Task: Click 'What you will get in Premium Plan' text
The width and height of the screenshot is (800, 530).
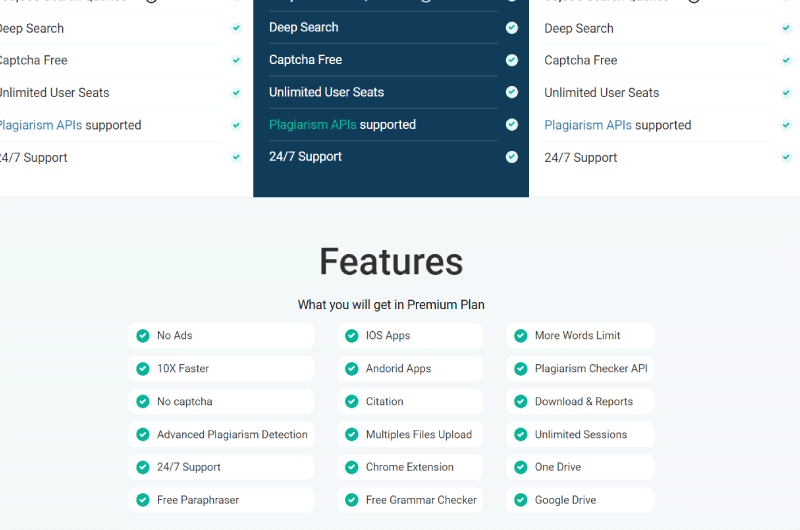Action: (x=391, y=305)
